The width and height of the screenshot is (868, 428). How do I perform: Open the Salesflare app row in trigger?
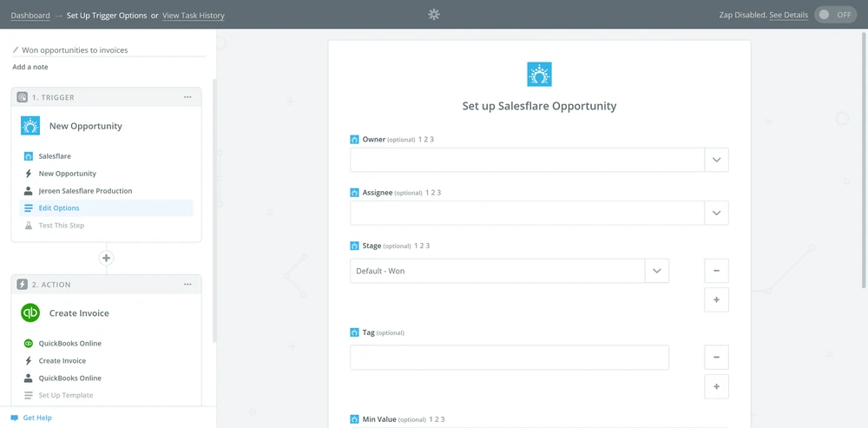(106, 156)
